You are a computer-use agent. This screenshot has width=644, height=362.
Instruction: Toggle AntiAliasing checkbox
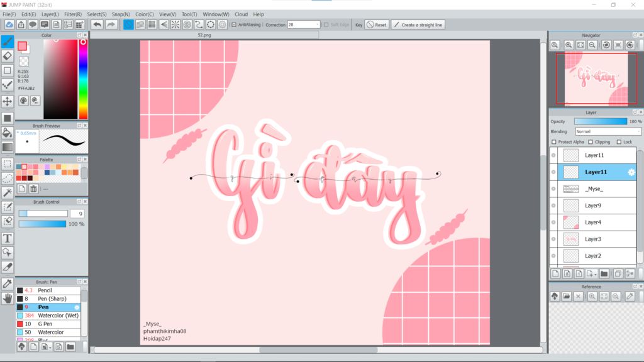pos(234,25)
